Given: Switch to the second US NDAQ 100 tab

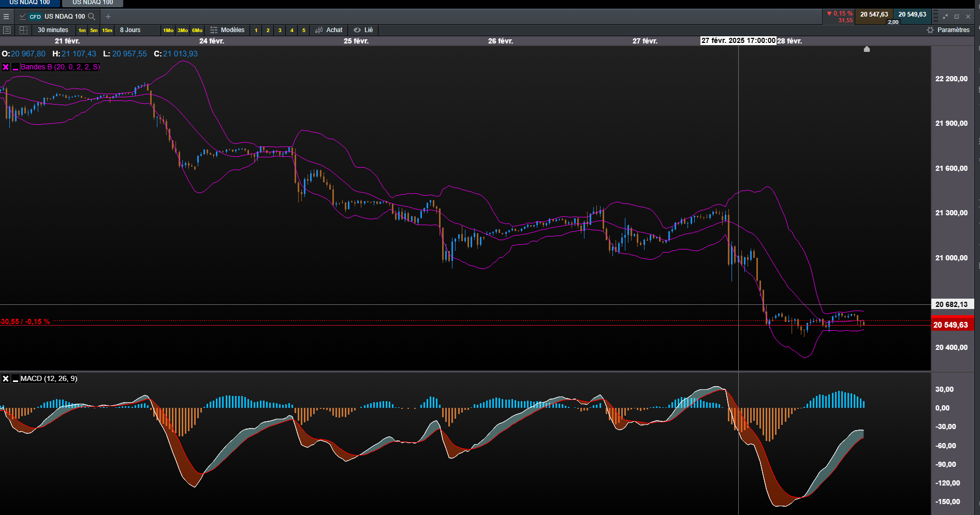Looking at the screenshot, I should pos(93,3).
